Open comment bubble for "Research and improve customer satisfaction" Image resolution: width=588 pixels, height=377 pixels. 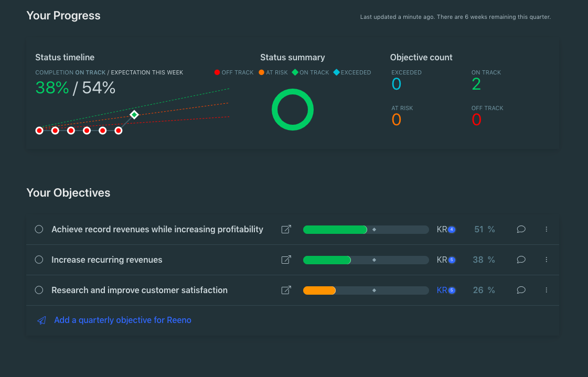521,290
